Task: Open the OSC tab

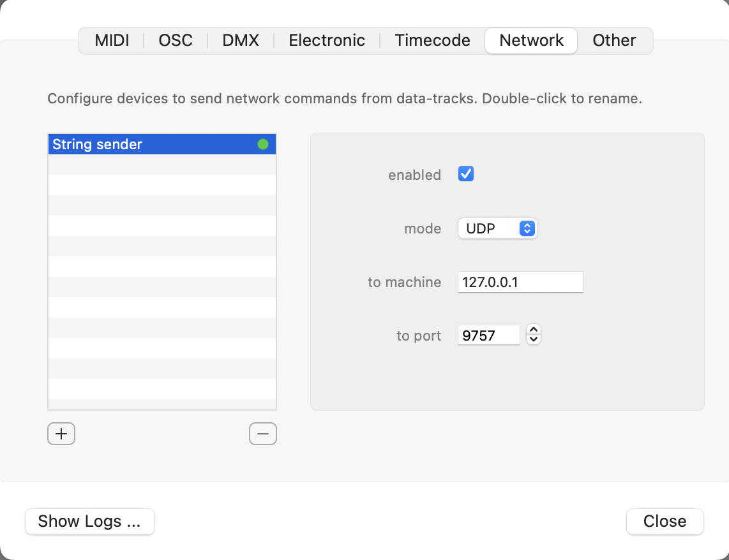Action: tap(176, 41)
